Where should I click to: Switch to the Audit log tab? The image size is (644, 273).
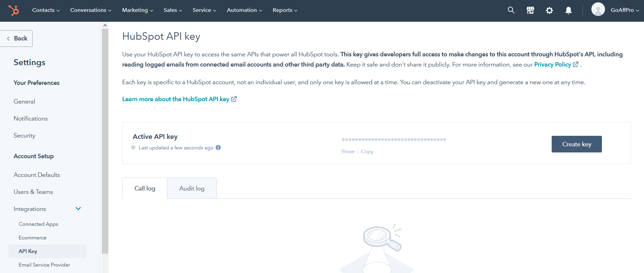(192, 188)
